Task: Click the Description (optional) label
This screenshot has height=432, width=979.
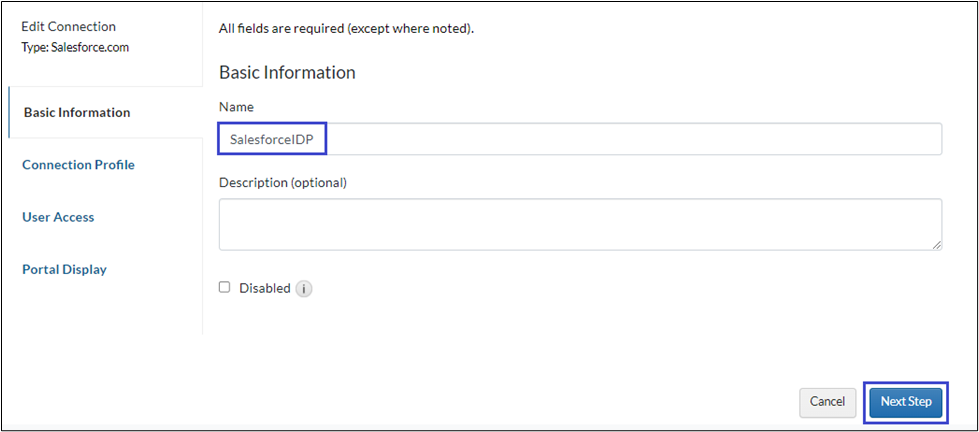Action: point(282,182)
